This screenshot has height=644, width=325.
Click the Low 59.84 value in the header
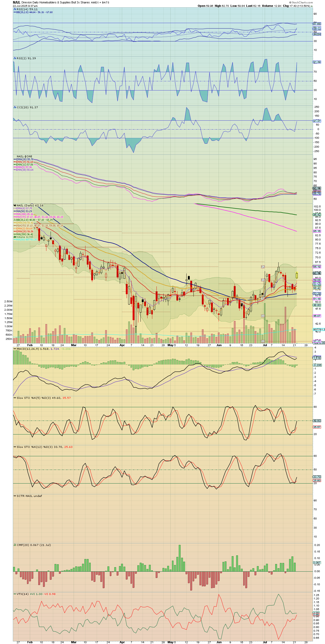(x=238, y=6)
